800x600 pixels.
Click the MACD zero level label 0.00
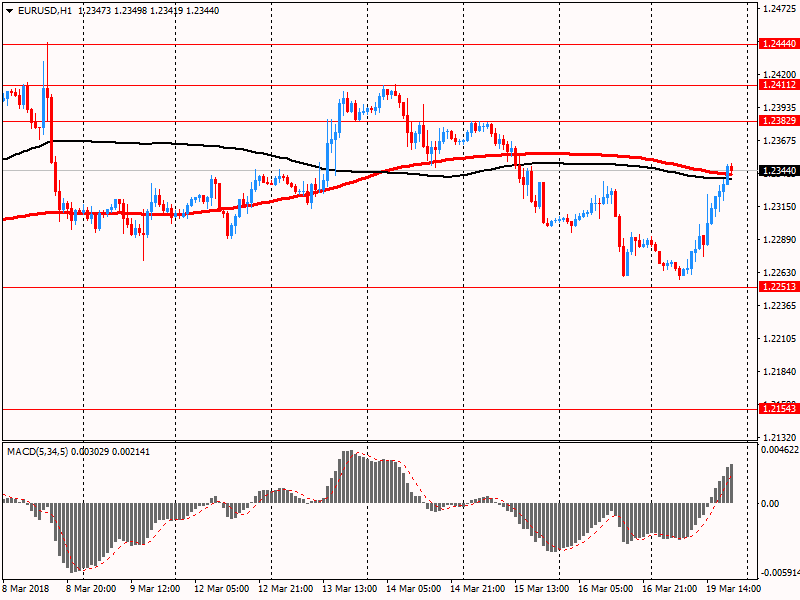click(770, 504)
